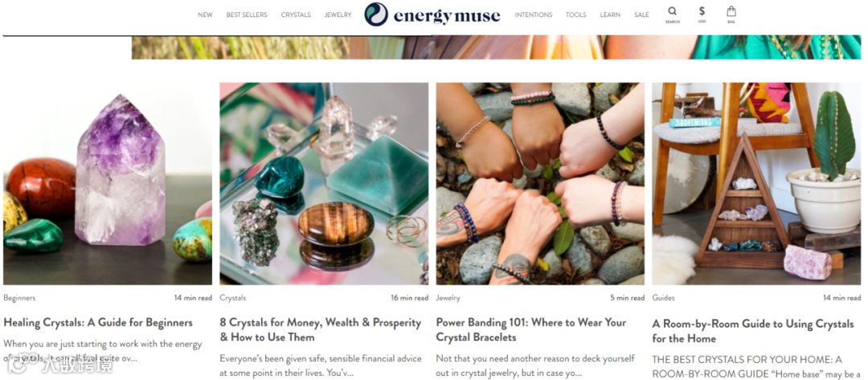Filter by the Guides category label
The width and height of the screenshot is (868, 380).
663,297
